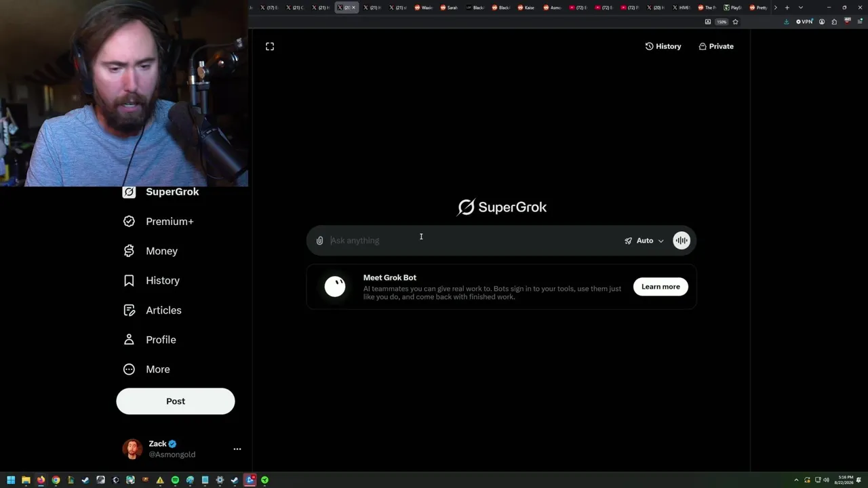Open the Premium+ sidebar item
868x488 pixels.
point(158,222)
